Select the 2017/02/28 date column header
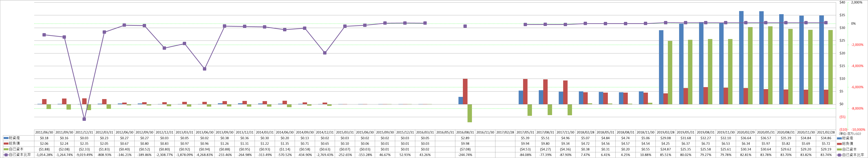 505,132
